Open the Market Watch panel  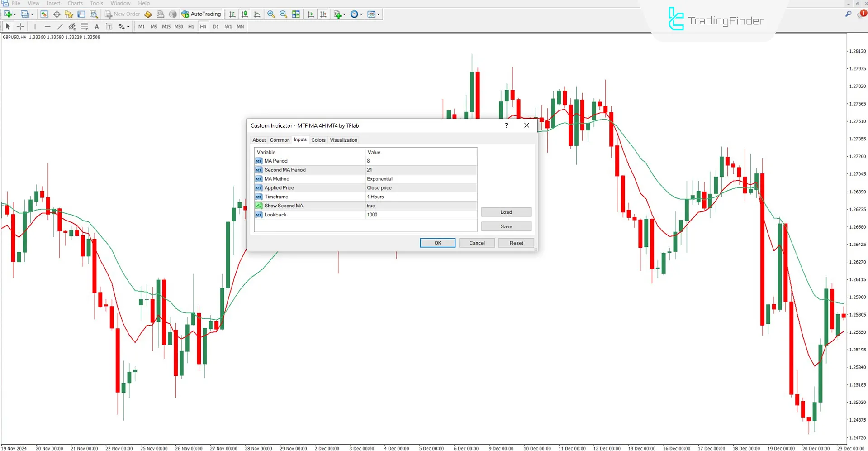44,14
